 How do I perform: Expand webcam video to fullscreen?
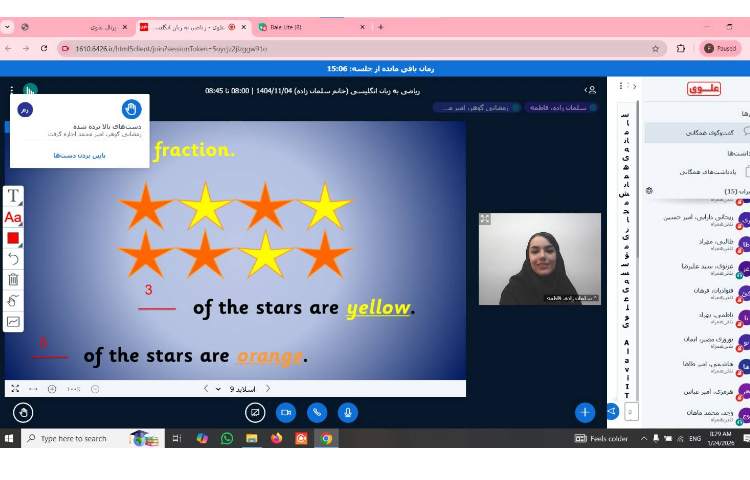tap(485, 219)
